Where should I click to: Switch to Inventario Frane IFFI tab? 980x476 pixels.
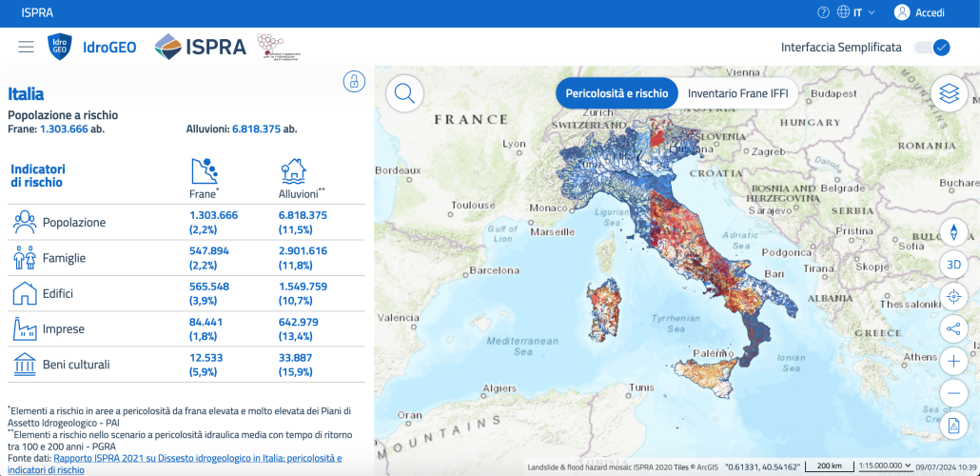(737, 94)
